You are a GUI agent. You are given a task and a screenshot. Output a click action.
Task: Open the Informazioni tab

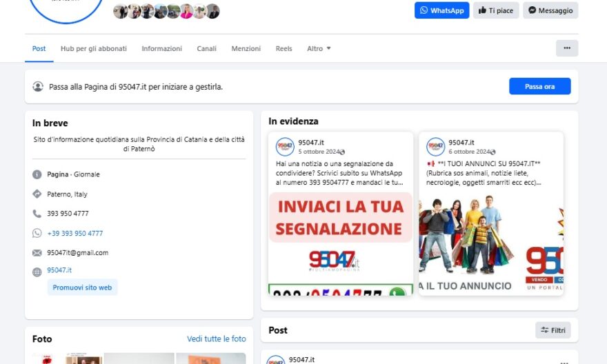(x=162, y=49)
